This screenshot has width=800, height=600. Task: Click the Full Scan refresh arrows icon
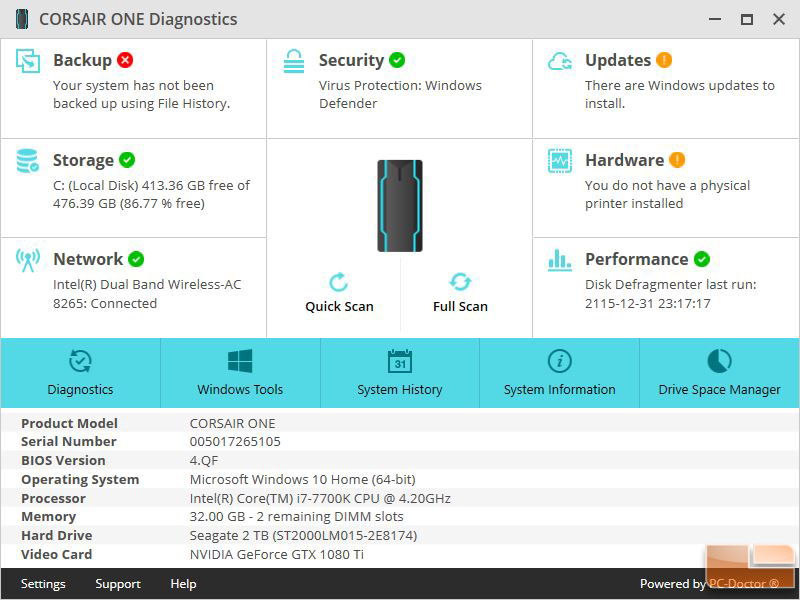click(460, 282)
